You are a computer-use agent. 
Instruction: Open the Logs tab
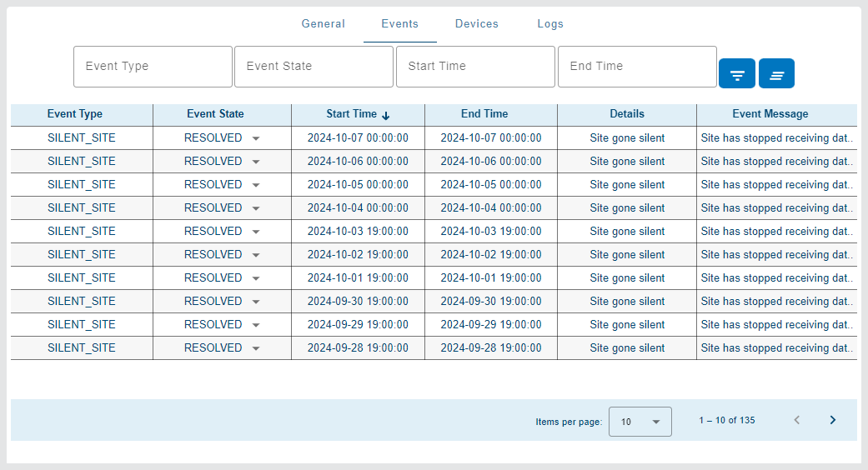550,24
